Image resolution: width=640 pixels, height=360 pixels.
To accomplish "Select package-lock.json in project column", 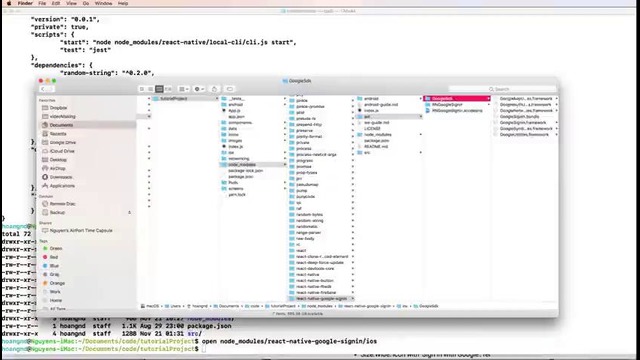I will point(245,171).
